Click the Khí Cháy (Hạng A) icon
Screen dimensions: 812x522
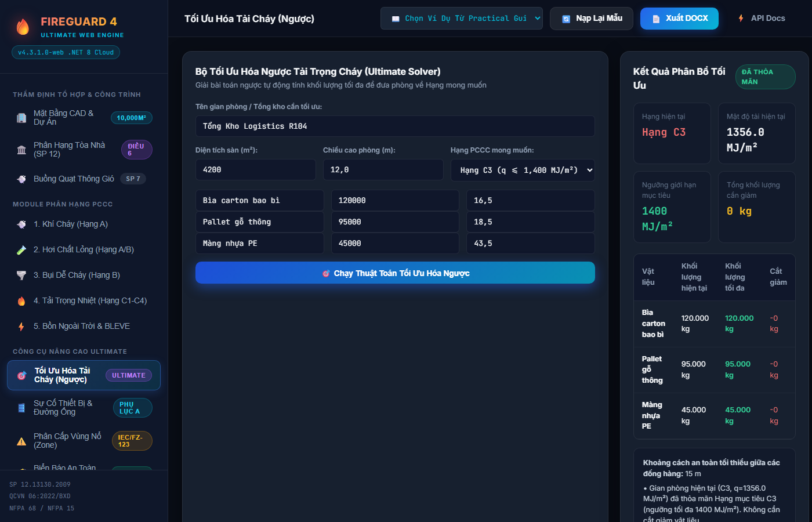click(21, 224)
